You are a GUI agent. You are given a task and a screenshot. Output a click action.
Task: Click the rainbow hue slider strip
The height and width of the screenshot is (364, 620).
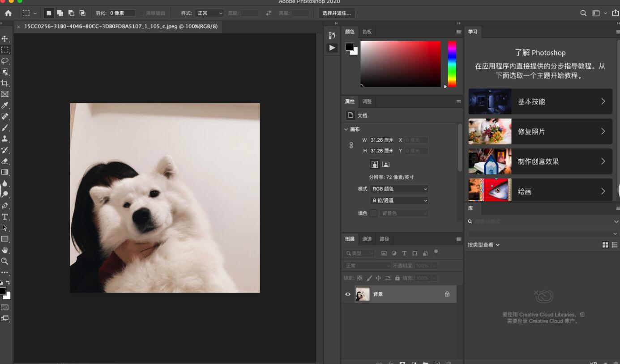coord(452,64)
